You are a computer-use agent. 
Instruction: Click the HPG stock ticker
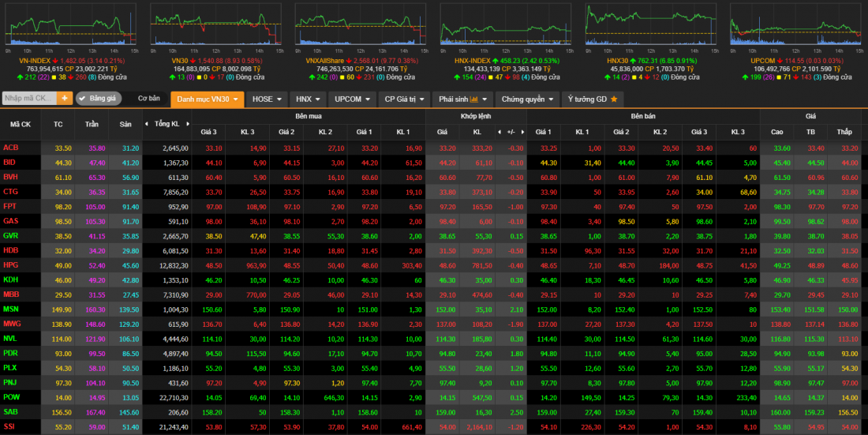[x=11, y=264]
